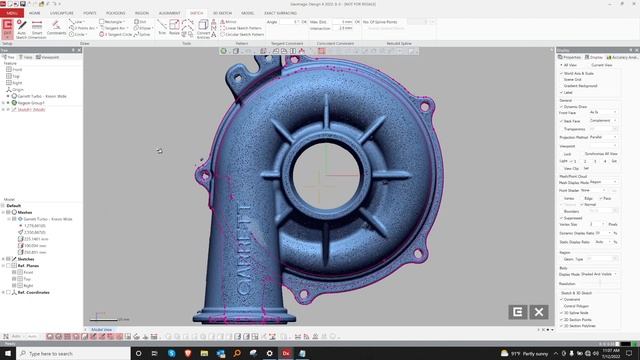Image resolution: width=640 pixels, height=360 pixels.
Task: Toggle World Axis & Scale checkbox
Action: coord(561,73)
